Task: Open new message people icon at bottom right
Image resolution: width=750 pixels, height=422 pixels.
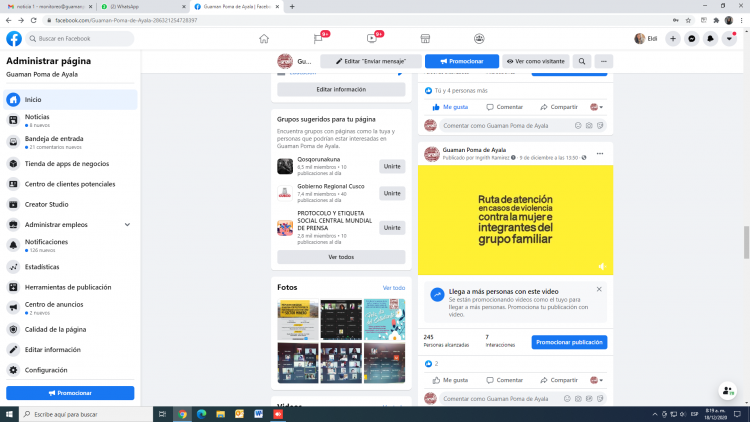Action: 728,390
